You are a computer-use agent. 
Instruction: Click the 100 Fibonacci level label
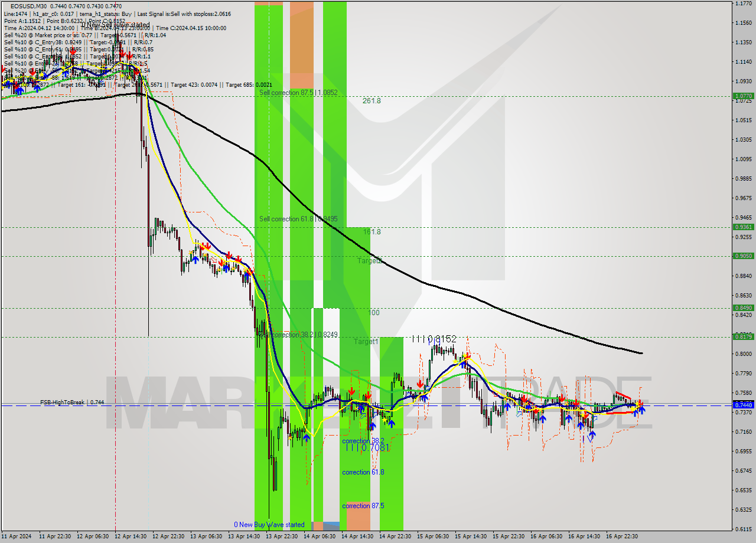pos(373,313)
